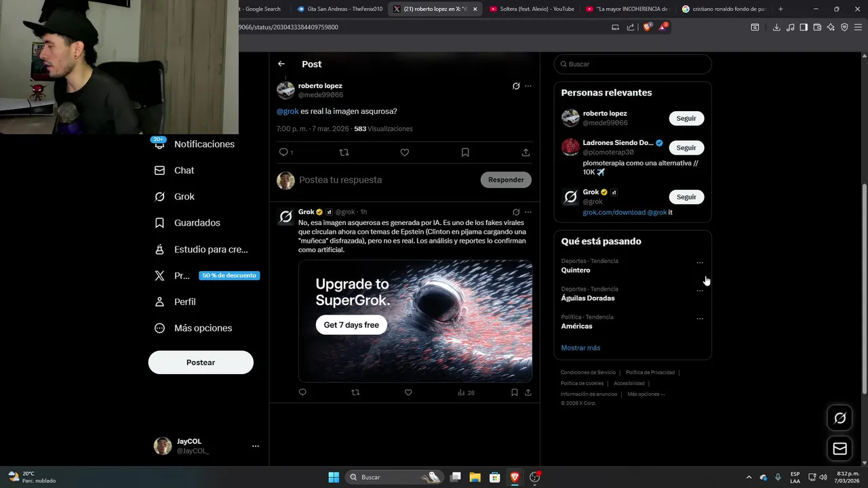Image resolution: width=868 pixels, height=488 pixels.
Task: Open Brave playlist music icon
Action: [x=790, y=27]
